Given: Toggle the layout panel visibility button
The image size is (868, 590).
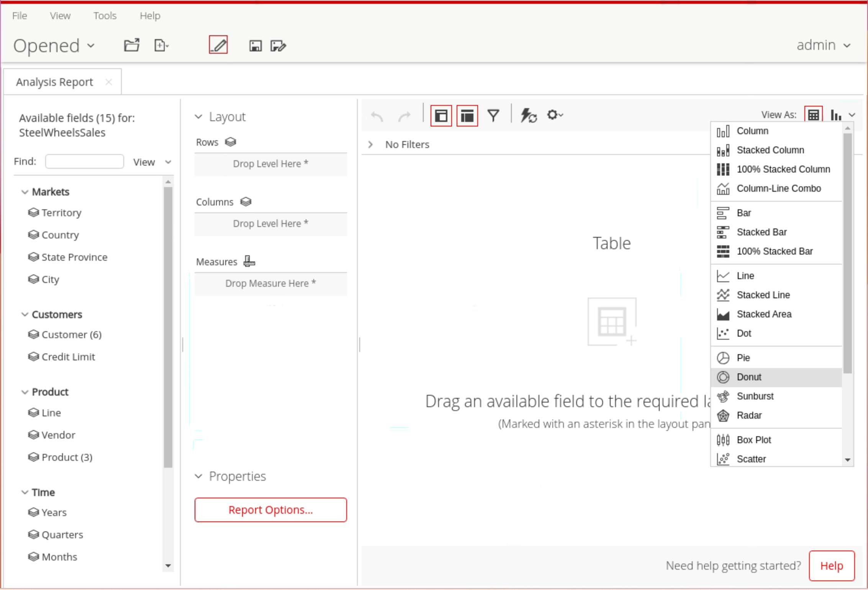Looking at the screenshot, I should pyautogui.click(x=467, y=115).
